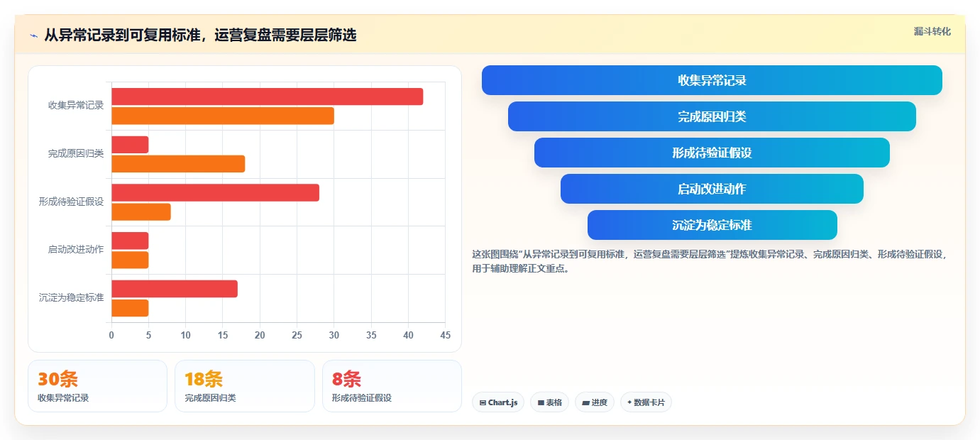The image size is (980, 440).
Task: Select the 启动改进动作 funnel stage
Action: tap(712, 189)
